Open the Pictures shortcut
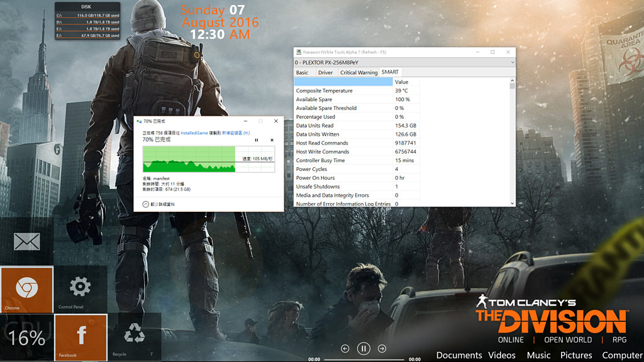 coord(576,355)
